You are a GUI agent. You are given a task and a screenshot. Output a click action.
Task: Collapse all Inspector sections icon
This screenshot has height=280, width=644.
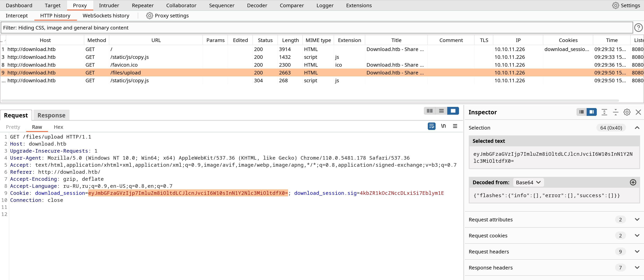click(616, 112)
